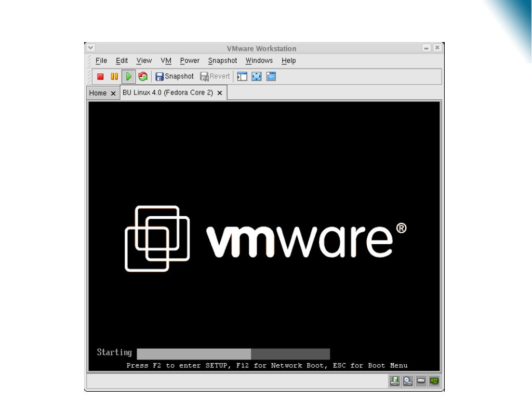Viewport: 532px width, 399px height.
Task: Open the Help menu
Action: click(289, 61)
